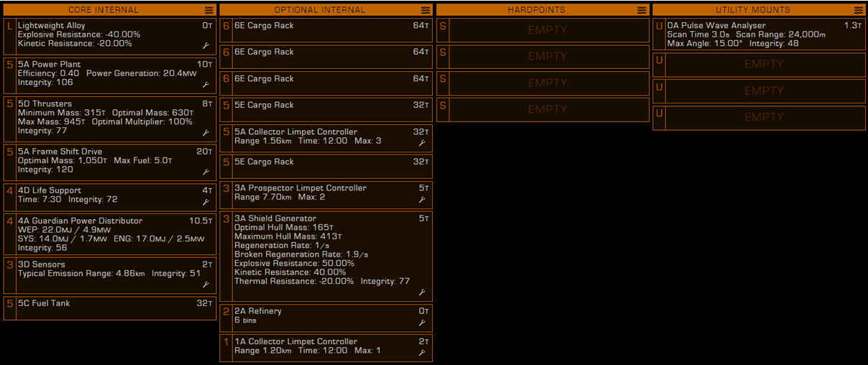This screenshot has width=868, height=365.
Task: Click wrench icon on 4D Life Support
Action: 206,202
